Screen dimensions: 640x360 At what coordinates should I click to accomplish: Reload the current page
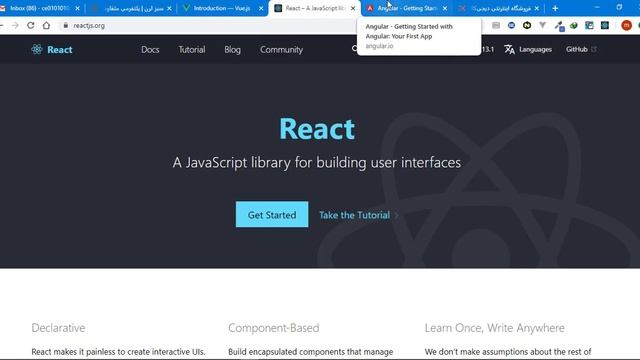[31, 25]
